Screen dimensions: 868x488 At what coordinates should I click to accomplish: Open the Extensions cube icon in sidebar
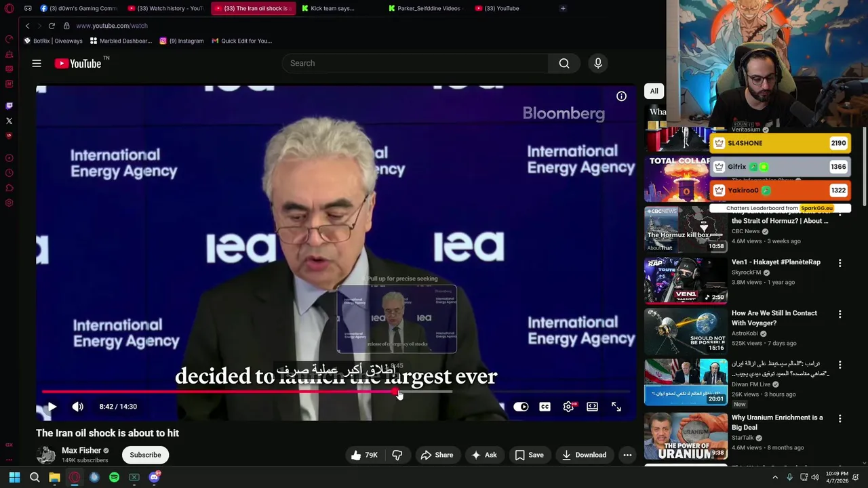pyautogui.click(x=9, y=188)
